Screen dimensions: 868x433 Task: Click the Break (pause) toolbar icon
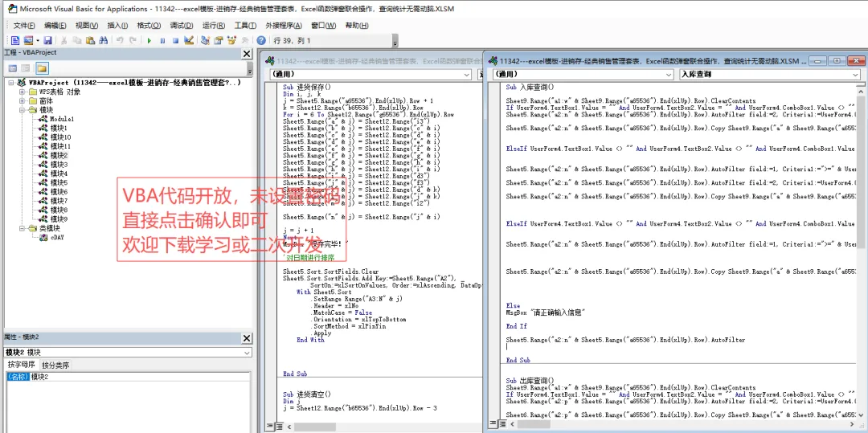[162, 40]
